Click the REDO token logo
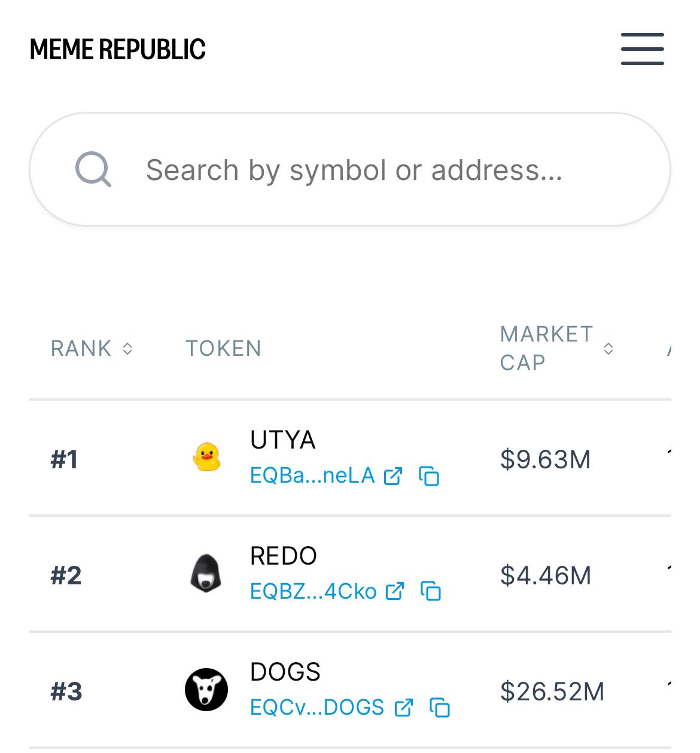The width and height of the screenshot is (700, 753). tap(206, 574)
